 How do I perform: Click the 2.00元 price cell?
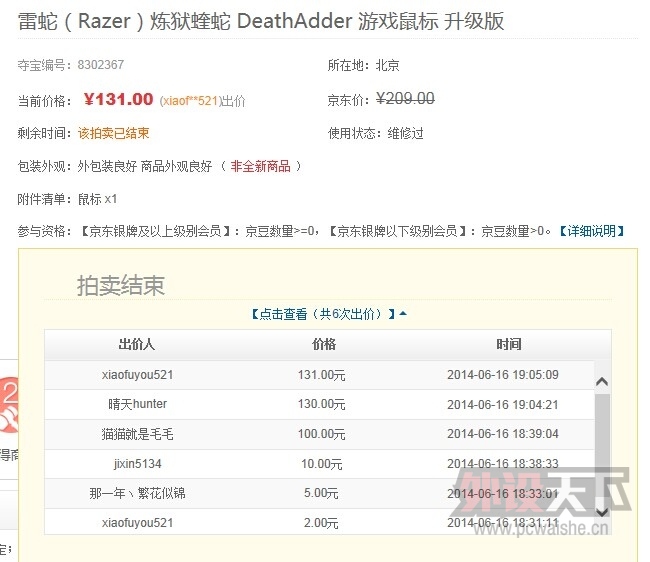tap(321, 523)
